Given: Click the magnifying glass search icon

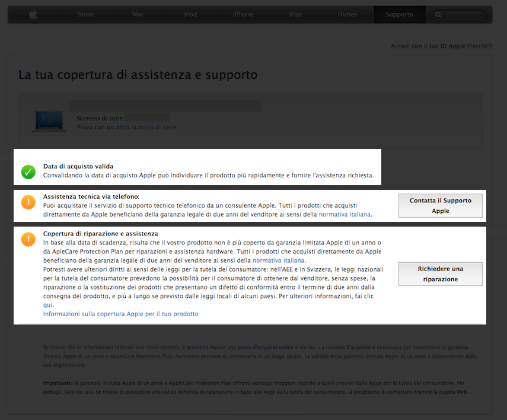Looking at the screenshot, I should click(438, 15).
